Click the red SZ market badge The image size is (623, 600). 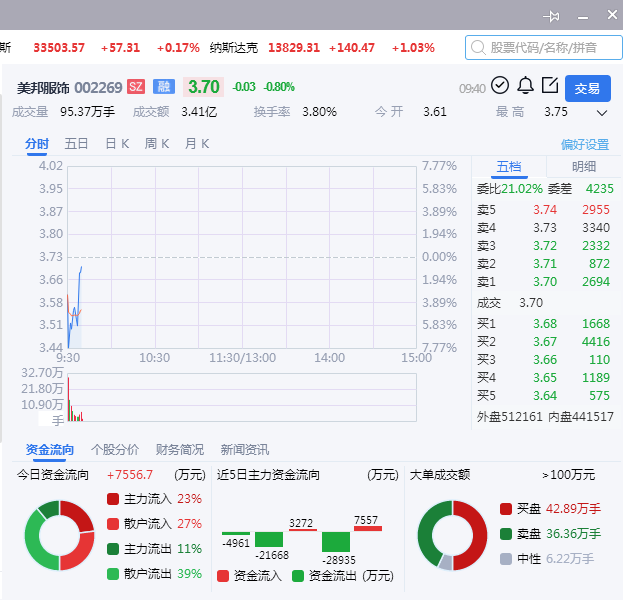136,87
